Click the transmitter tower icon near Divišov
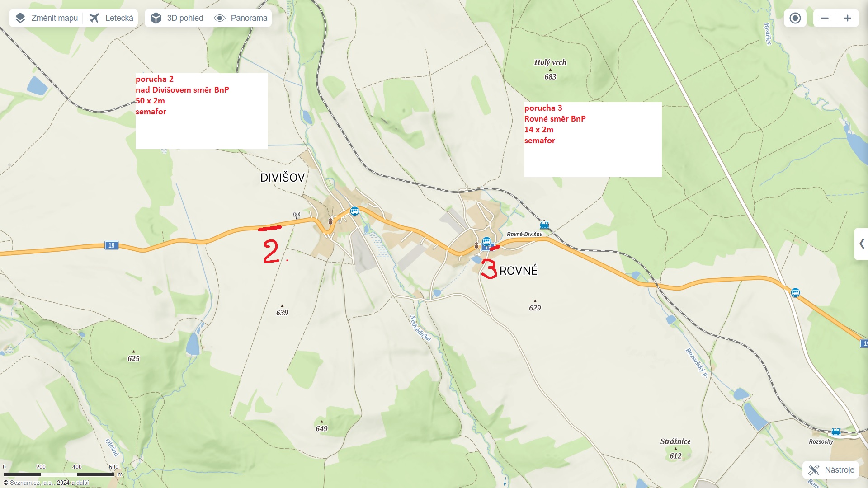This screenshot has width=868, height=488. pyautogui.click(x=297, y=216)
